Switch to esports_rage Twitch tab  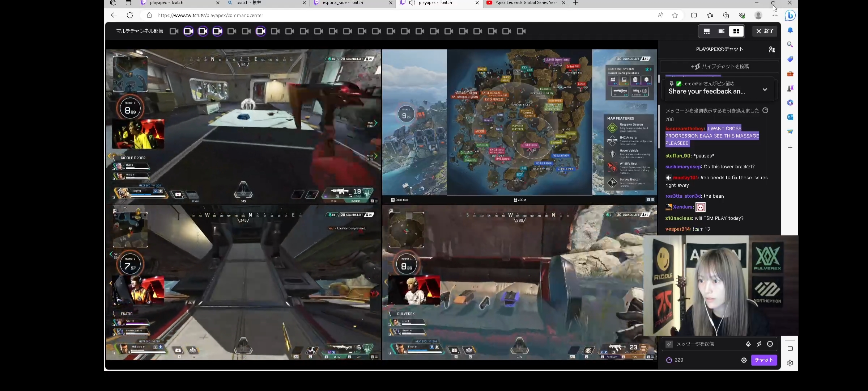pos(342,3)
